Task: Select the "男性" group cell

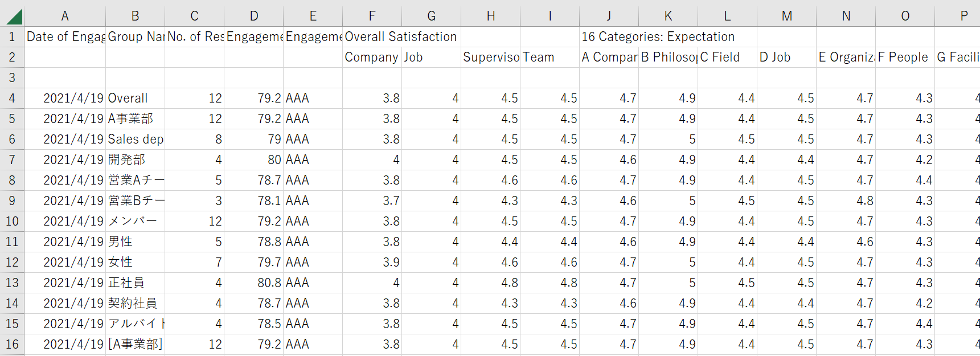Action: pyautogui.click(x=136, y=242)
